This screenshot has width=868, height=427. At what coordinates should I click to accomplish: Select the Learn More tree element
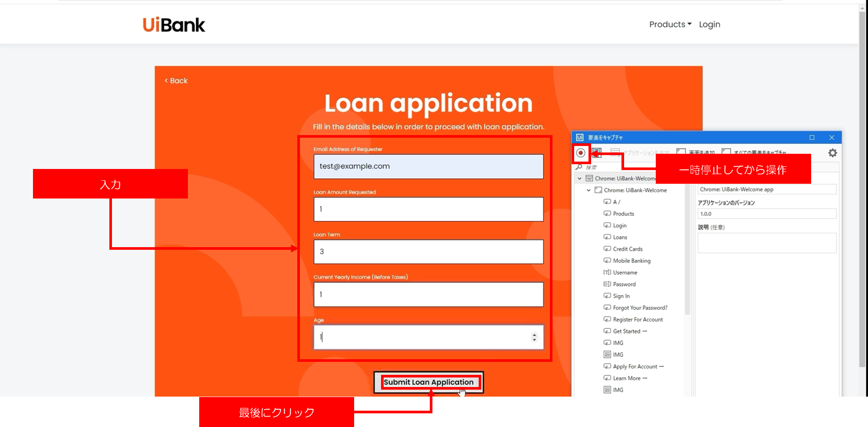pos(630,378)
